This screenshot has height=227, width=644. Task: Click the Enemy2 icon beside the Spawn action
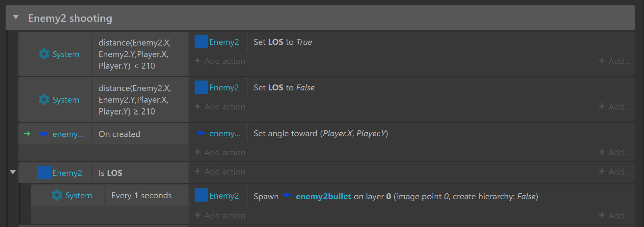[x=201, y=195]
